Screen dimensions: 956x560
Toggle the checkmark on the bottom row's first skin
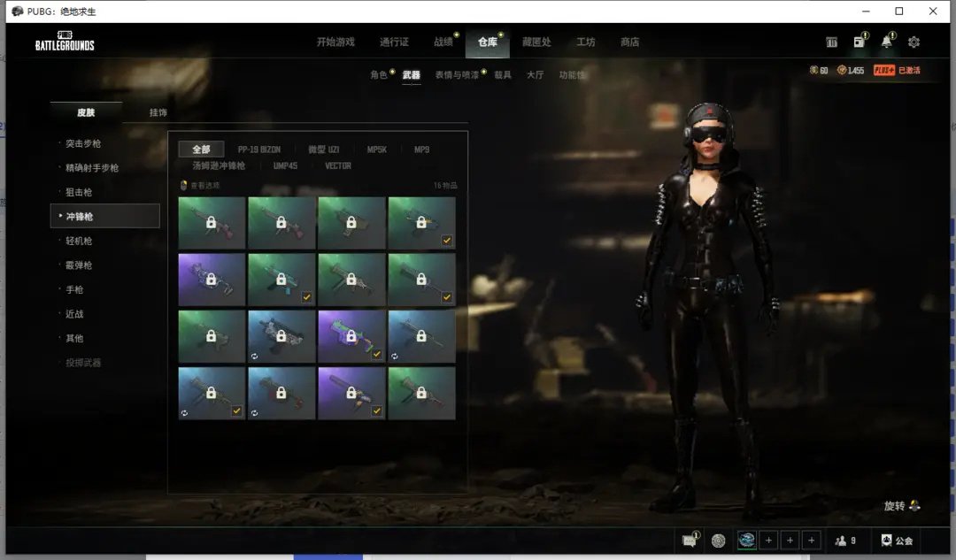[236, 410]
